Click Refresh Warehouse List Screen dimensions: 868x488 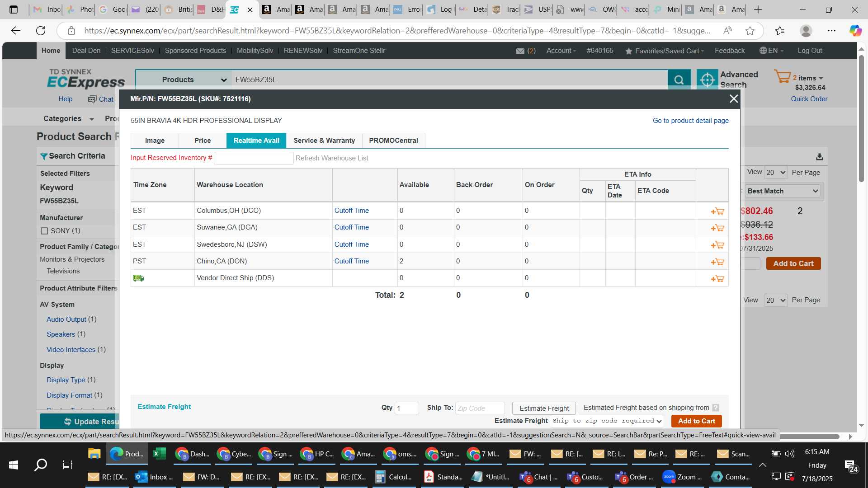pos(332,158)
